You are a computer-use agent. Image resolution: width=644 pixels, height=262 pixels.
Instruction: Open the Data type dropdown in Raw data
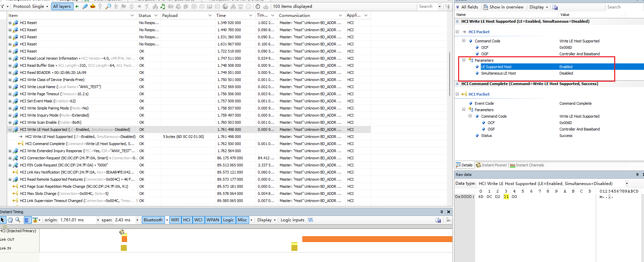click(627, 183)
